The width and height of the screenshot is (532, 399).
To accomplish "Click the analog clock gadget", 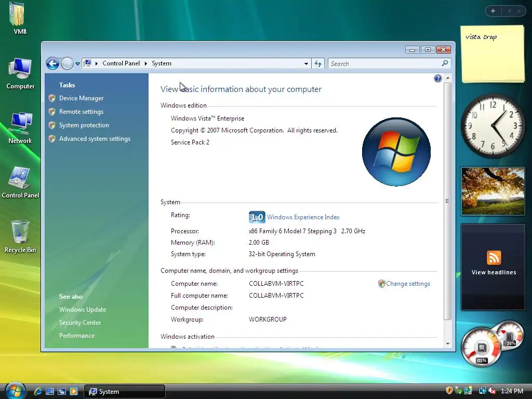I will 493,126.
